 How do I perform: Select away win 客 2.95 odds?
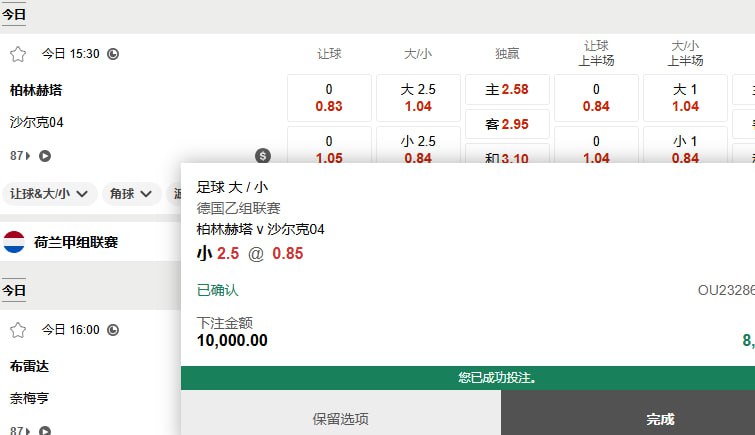507,124
